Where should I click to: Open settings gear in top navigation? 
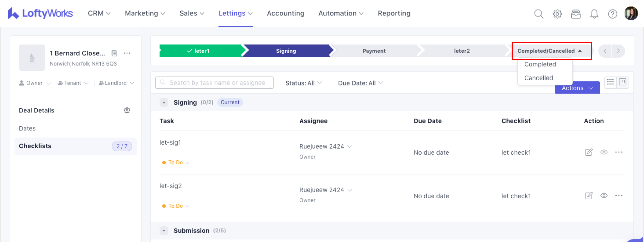click(557, 14)
